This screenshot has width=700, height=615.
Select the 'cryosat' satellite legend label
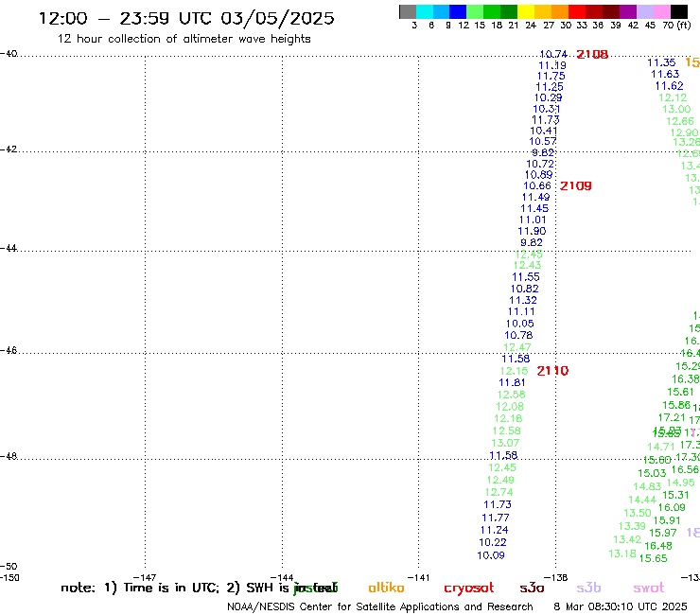[x=469, y=589]
